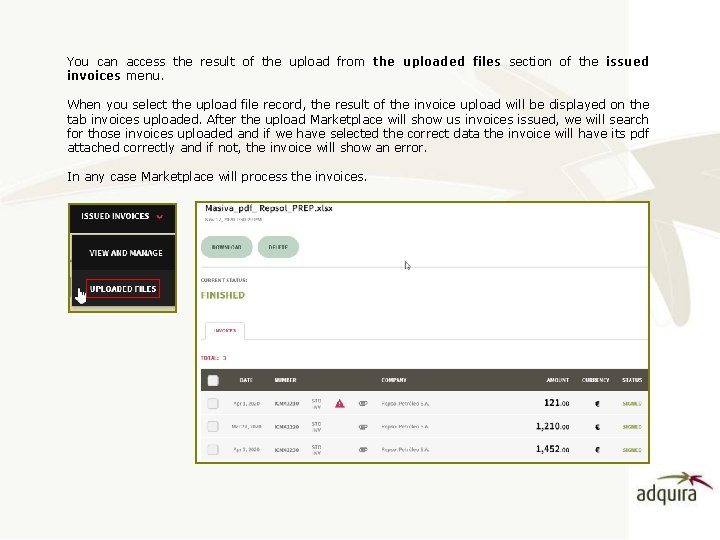Click the Signed status in the 1,210.00 row

click(x=632, y=427)
